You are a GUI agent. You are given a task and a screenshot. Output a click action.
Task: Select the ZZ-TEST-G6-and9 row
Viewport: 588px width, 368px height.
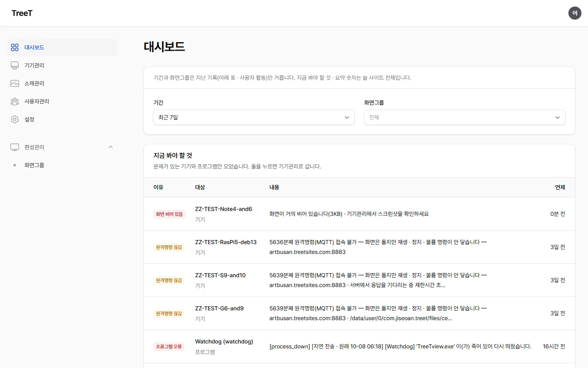[x=359, y=313]
